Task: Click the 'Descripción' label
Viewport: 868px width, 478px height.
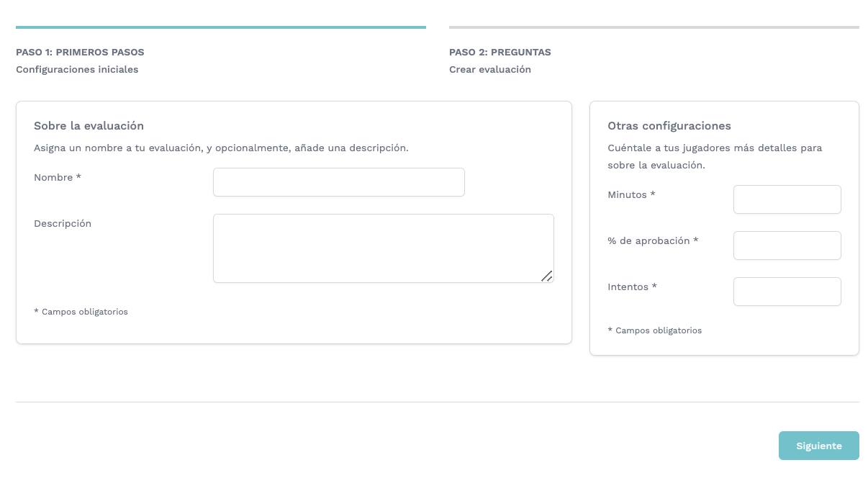Action: pos(63,224)
